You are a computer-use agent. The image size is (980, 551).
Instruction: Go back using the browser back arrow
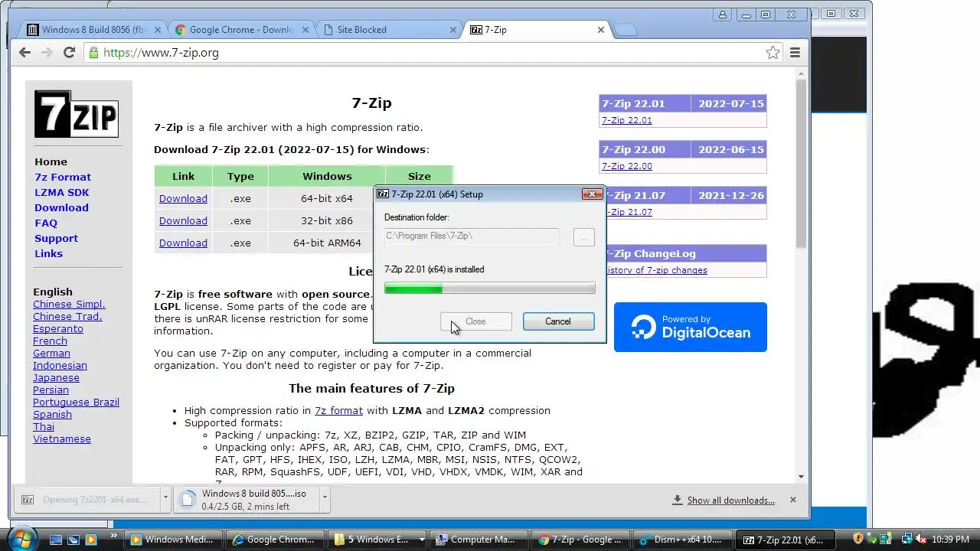tap(24, 52)
